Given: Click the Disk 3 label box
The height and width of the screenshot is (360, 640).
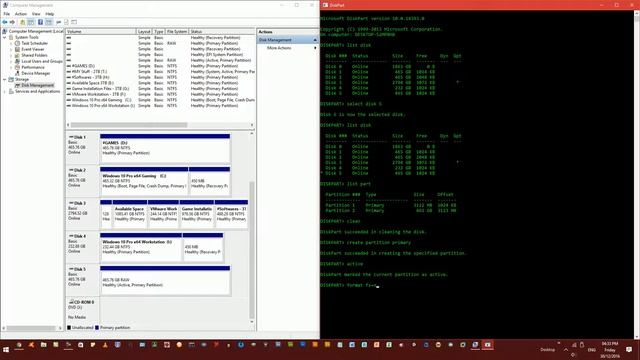Looking at the screenshot, I should coord(82,214).
